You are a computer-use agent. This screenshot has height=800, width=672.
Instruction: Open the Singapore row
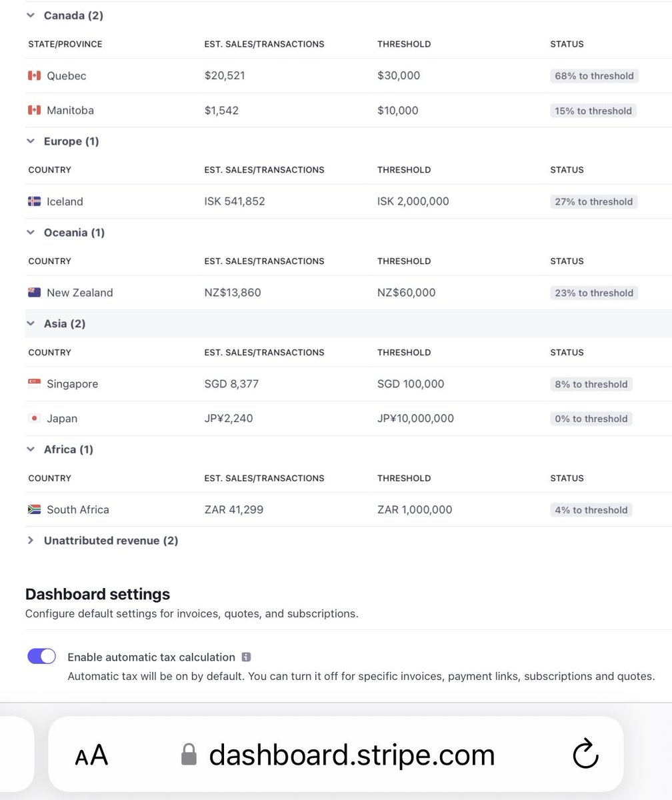pos(72,384)
